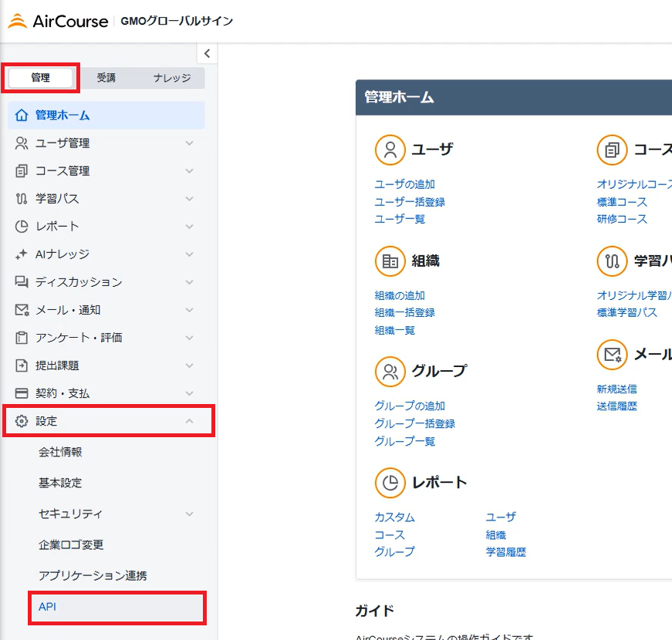Expand 提出課題 using its chevron

point(190,365)
